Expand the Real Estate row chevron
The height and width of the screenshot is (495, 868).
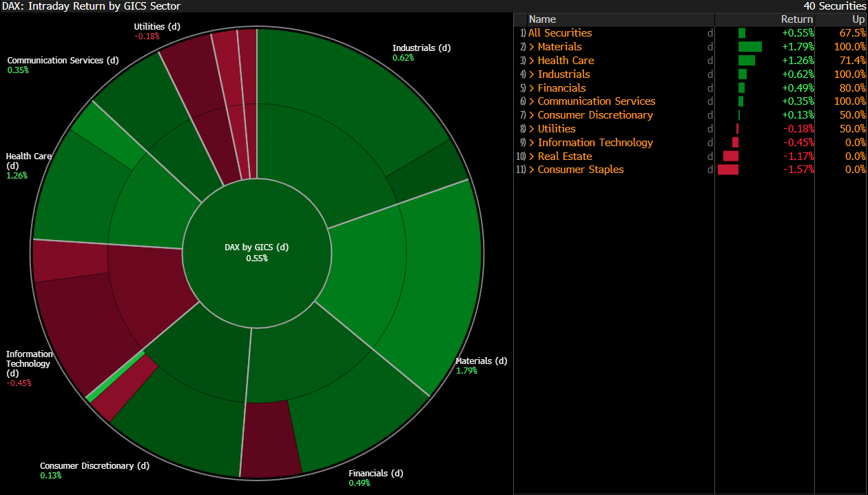tap(531, 156)
